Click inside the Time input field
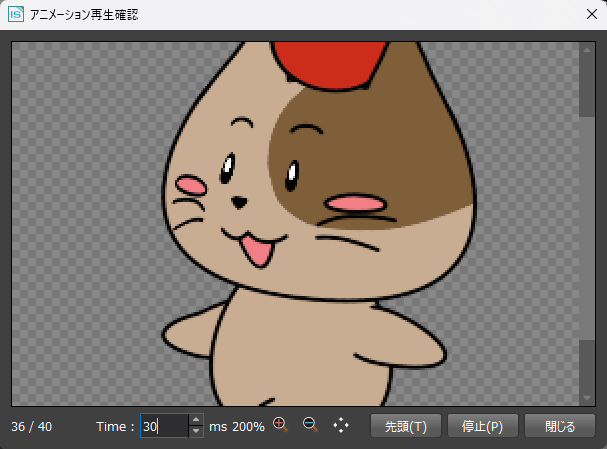 (x=165, y=426)
